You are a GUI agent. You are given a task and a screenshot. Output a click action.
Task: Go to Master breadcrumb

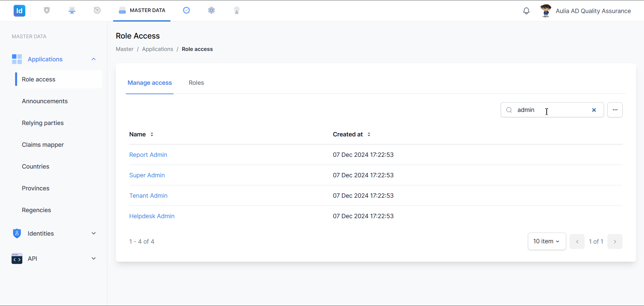(x=125, y=49)
